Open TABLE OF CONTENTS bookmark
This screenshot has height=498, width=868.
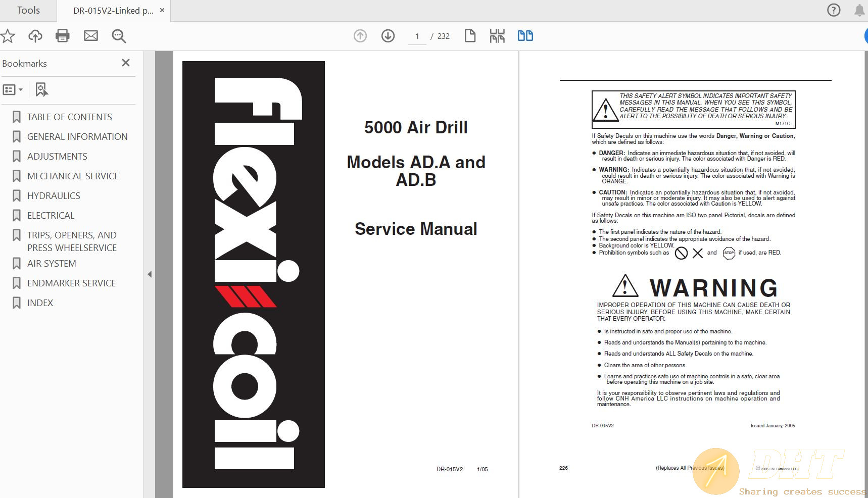pos(69,117)
